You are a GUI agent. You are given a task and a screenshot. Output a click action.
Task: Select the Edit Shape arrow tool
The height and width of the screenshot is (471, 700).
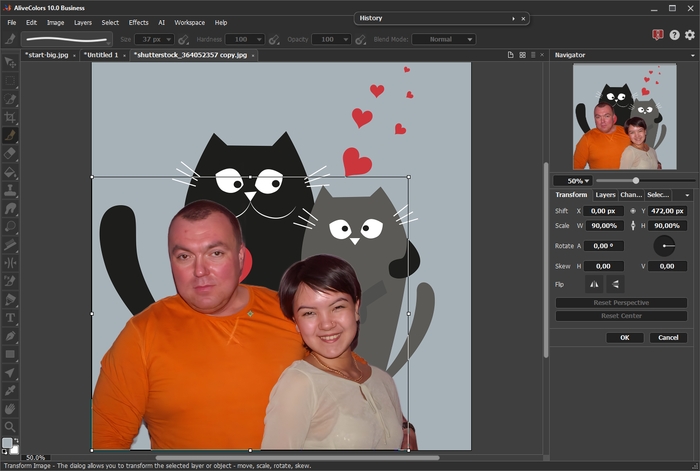click(10, 373)
